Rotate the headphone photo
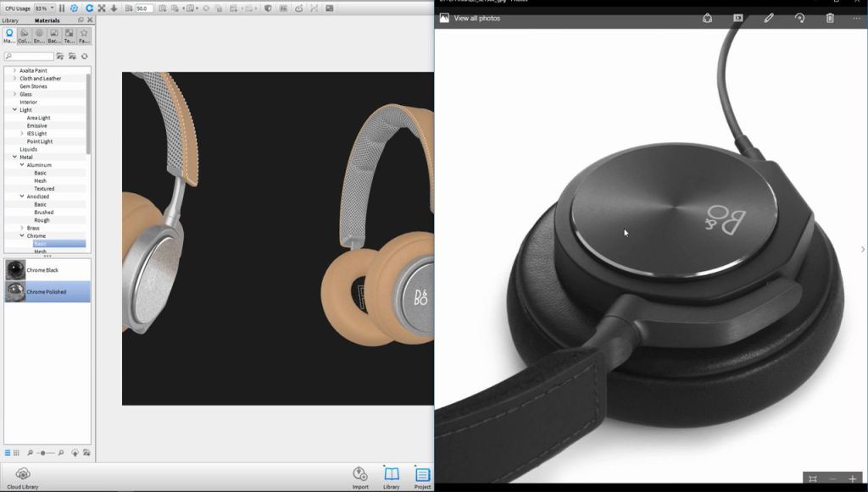The height and width of the screenshot is (492, 868). tap(801, 19)
